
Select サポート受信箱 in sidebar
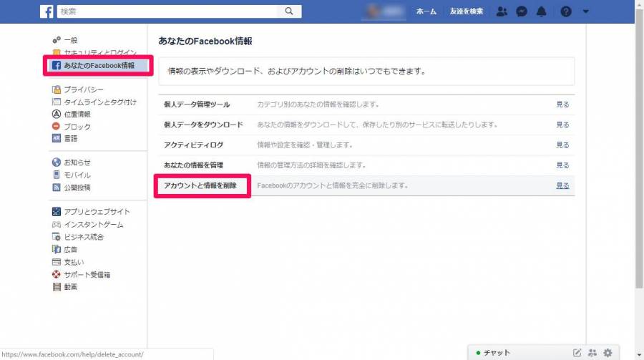(x=87, y=275)
